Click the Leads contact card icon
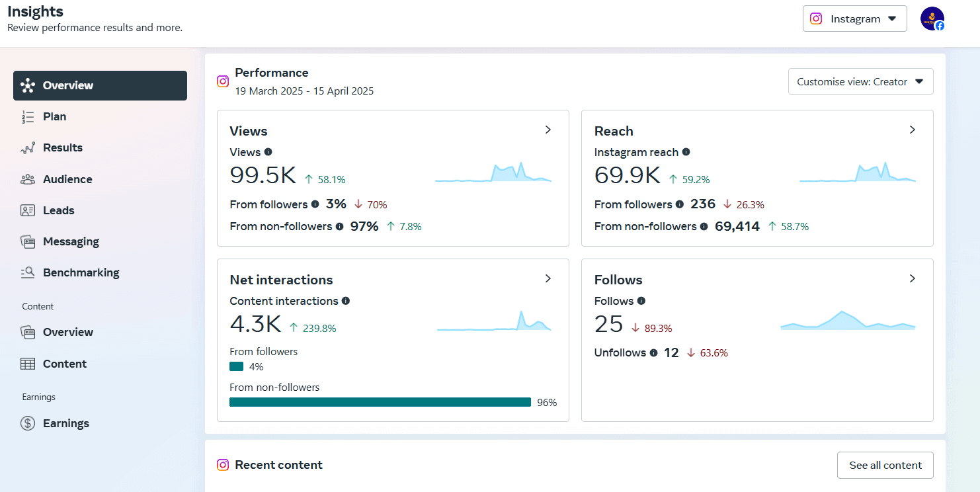This screenshot has height=492, width=980. [x=28, y=210]
